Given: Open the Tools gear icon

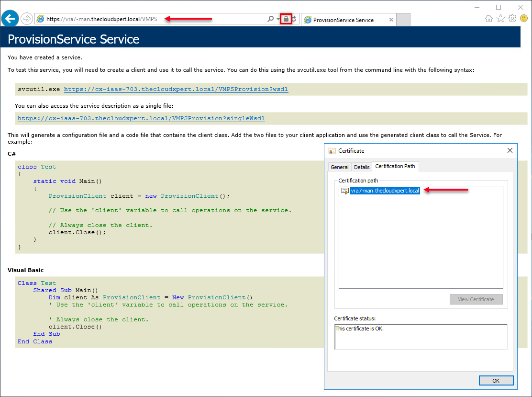Looking at the screenshot, I should (512, 19).
